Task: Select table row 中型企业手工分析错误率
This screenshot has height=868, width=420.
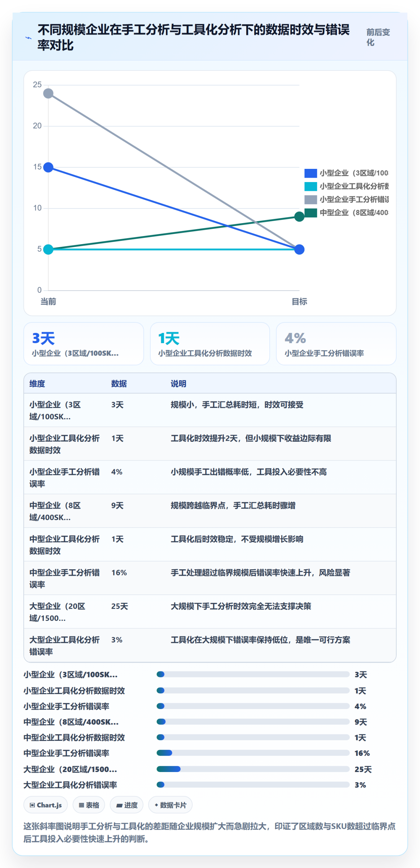Action: [x=210, y=578]
